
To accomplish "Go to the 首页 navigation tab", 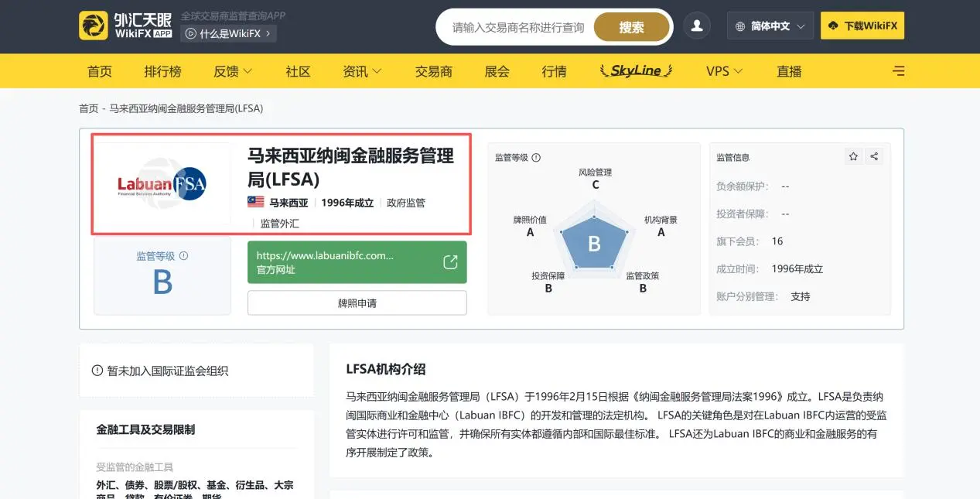I will (x=100, y=71).
